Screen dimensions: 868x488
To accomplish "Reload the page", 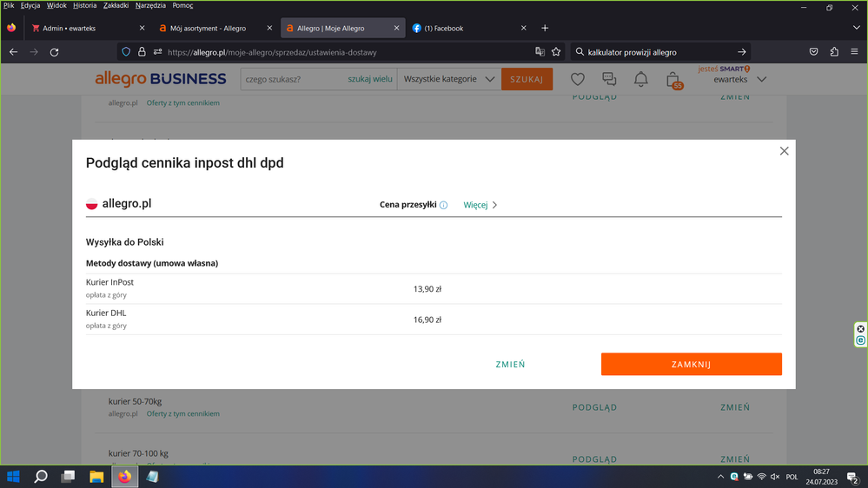I will [54, 52].
